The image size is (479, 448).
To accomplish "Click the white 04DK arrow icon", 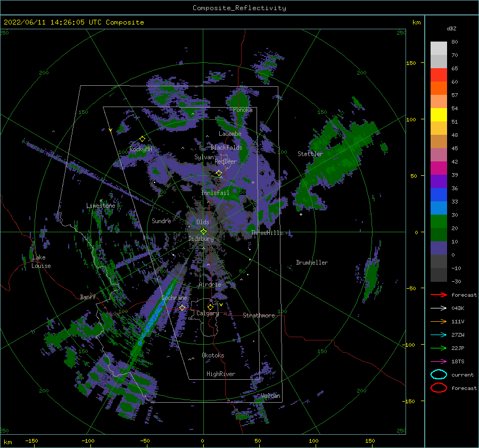I will 439,308.
